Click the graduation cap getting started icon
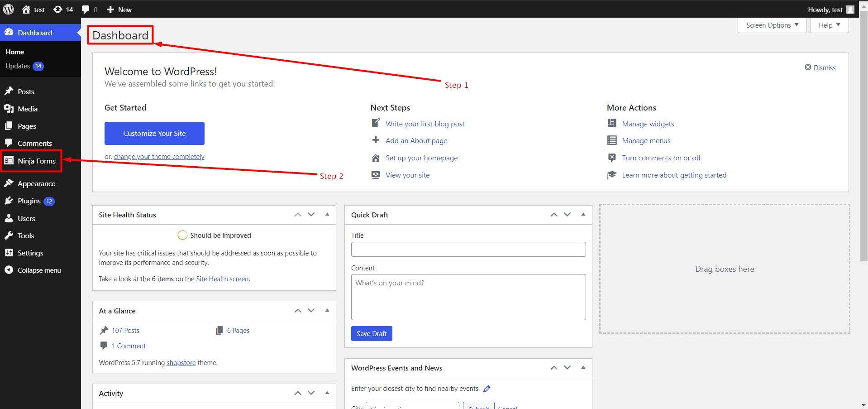This screenshot has width=868, height=409. (x=612, y=175)
